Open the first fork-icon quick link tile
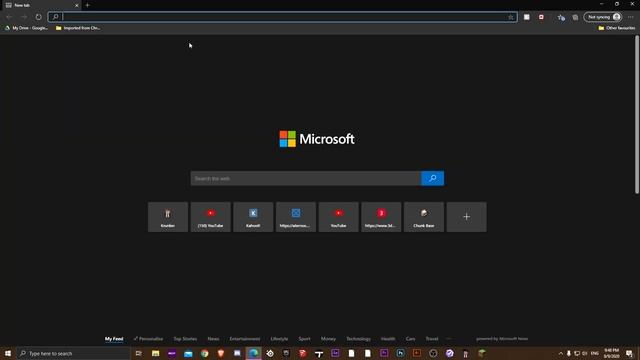The width and height of the screenshot is (640, 360). [168, 217]
